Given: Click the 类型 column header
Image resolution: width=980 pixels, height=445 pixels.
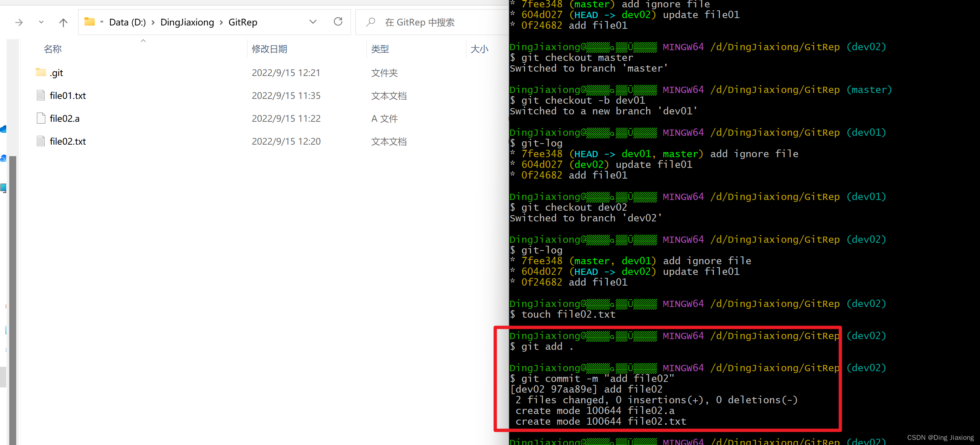Looking at the screenshot, I should click(x=379, y=49).
